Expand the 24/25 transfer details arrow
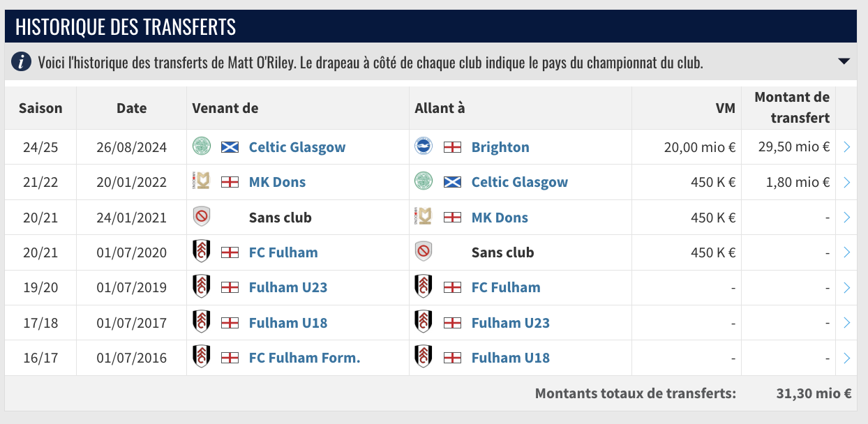 846,147
